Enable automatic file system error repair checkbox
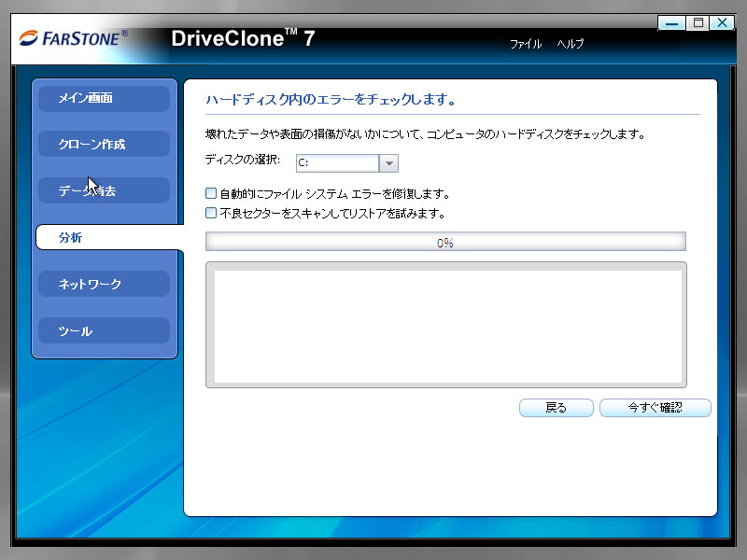747x560 pixels. tap(211, 193)
